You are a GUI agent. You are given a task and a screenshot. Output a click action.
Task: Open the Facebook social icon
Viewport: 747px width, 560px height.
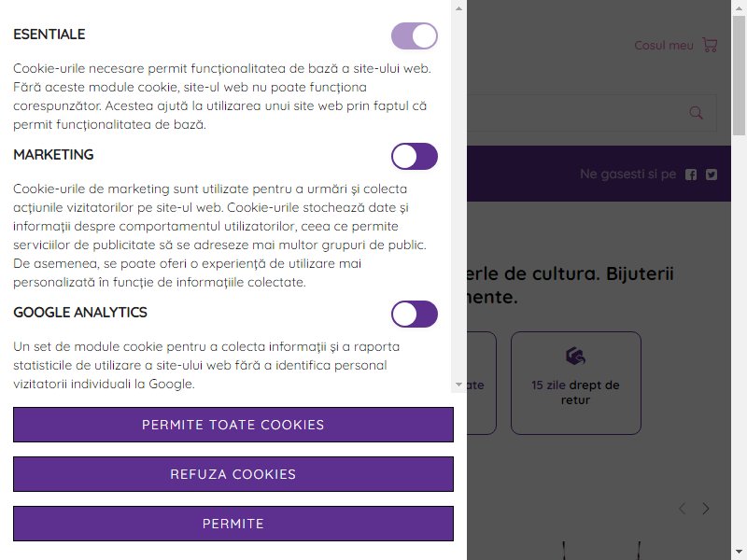[691, 175]
